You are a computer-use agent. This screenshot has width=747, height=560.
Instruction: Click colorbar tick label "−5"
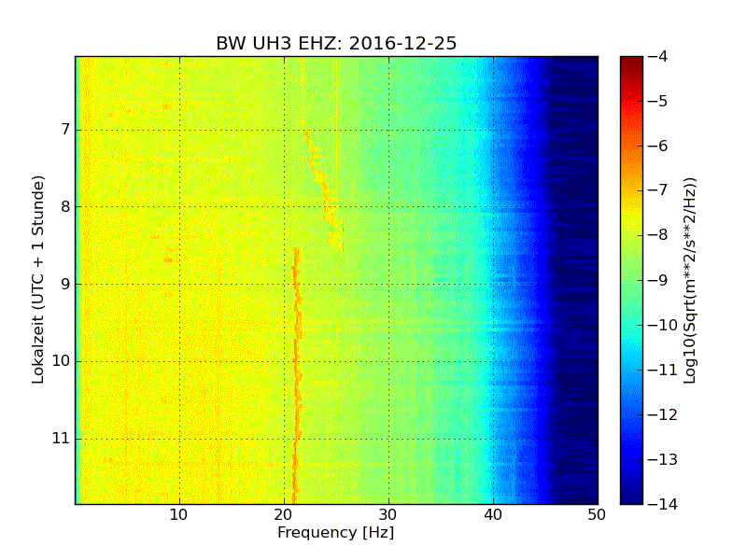click(x=658, y=101)
